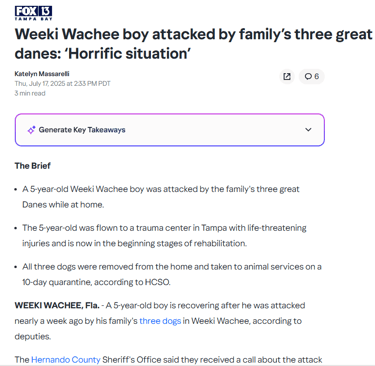Open the 'three dogs' link
375x366 pixels.
pos(160,321)
